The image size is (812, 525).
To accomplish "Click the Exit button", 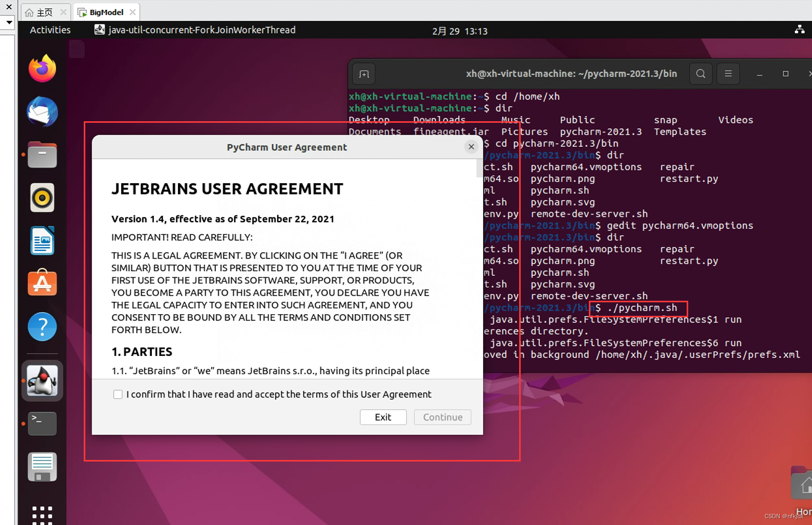I will 383,417.
